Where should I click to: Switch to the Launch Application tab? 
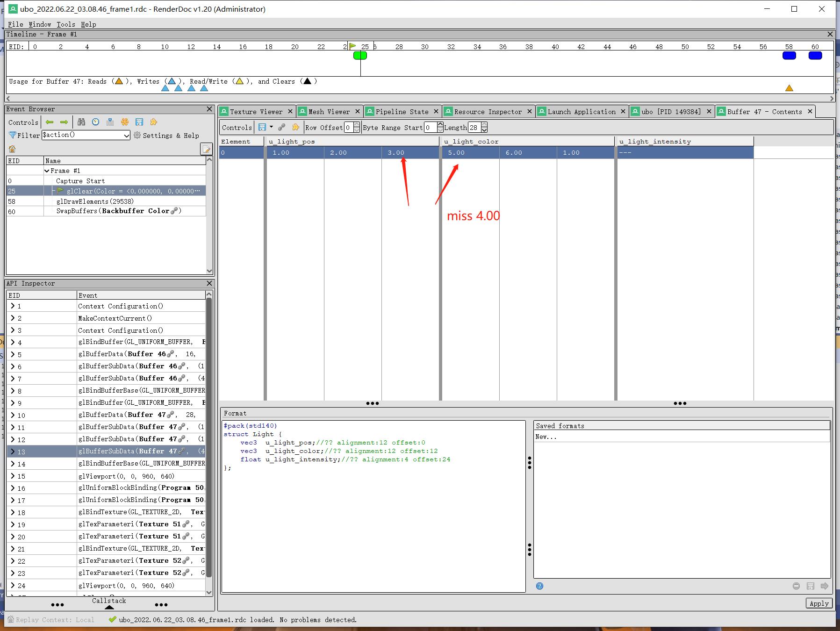(x=582, y=111)
